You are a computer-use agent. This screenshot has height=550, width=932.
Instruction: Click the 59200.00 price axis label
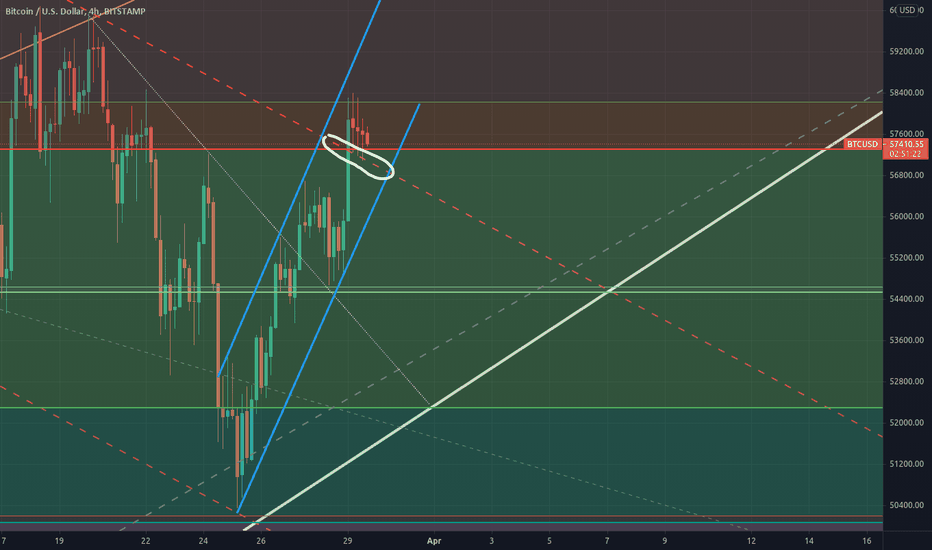point(906,52)
